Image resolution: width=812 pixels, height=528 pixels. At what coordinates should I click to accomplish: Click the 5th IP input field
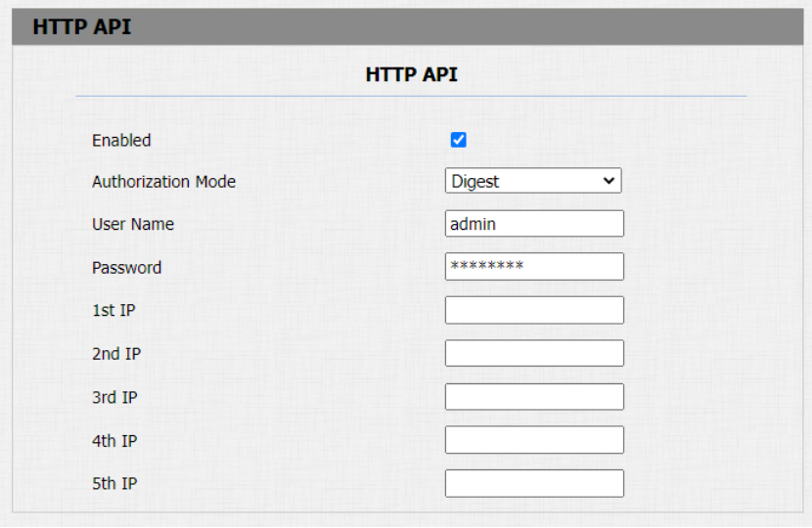coord(534,483)
